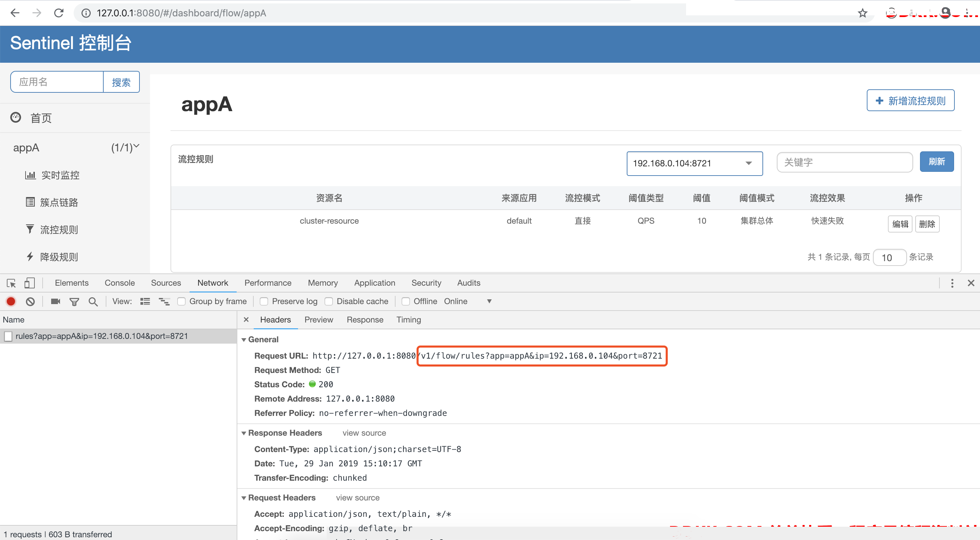Close DevTools with the X icon
Image resolution: width=980 pixels, height=540 pixels.
click(x=971, y=283)
